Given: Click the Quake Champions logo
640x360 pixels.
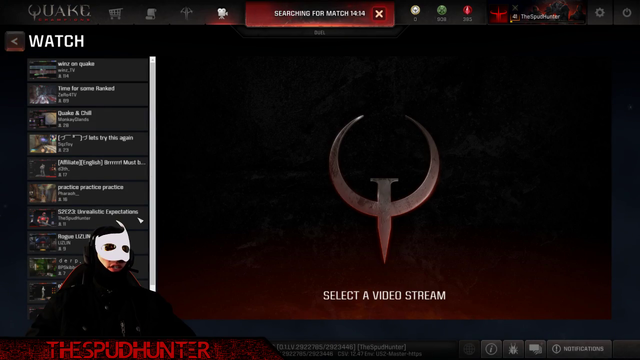Looking at the screenshot, I should [59, 13].
